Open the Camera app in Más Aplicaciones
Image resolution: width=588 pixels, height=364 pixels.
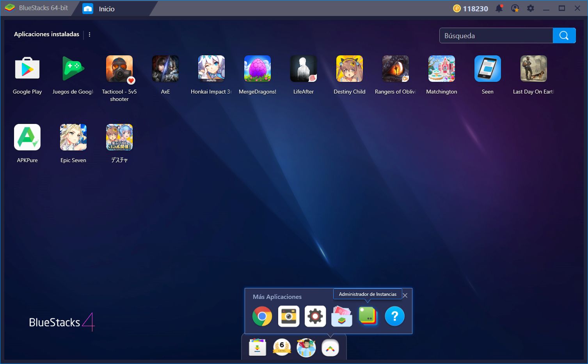click(x=289, y=316)
